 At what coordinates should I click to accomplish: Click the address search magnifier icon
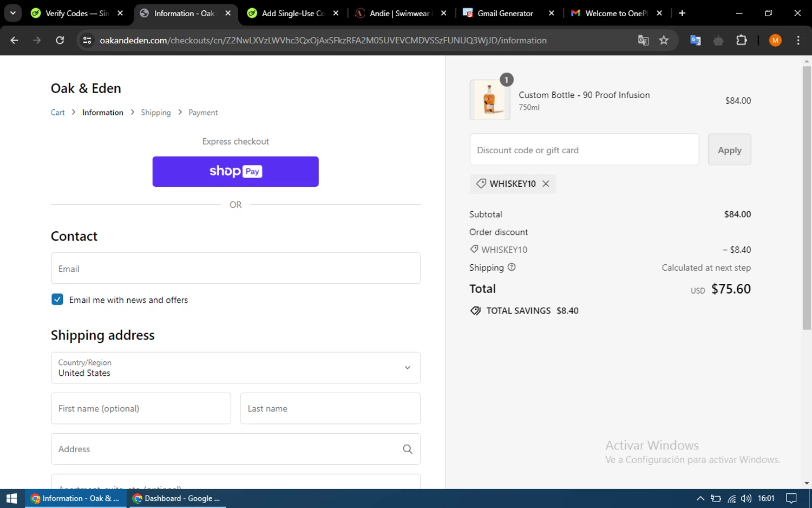[408, 449]
